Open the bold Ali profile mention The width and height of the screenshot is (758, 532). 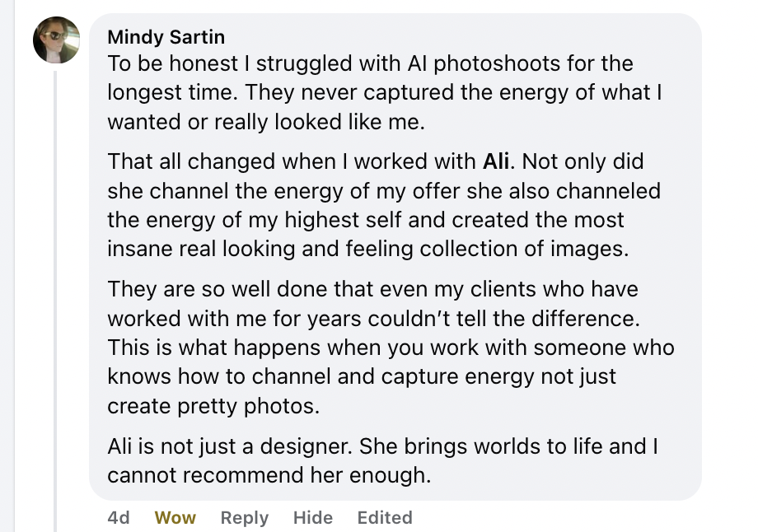(x=496, y=161)
